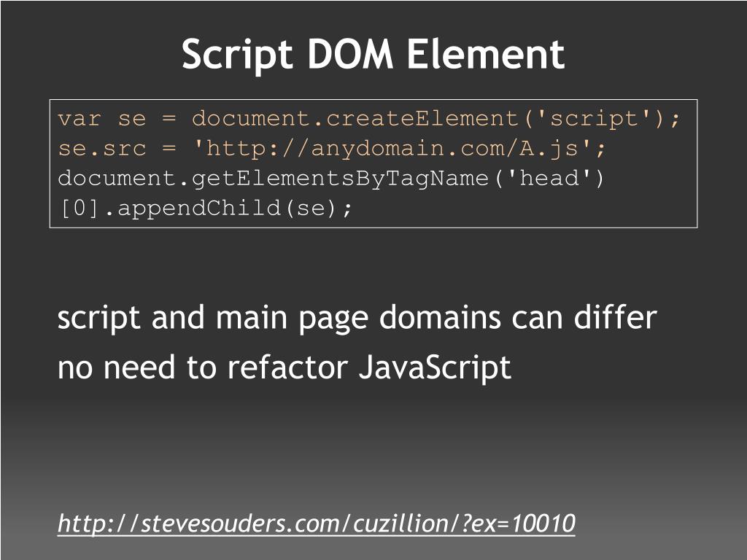Viewport: 747px width, 560px height.
Task: Click the text 'script and main page domains can differ'
Action: click(357, 318)
